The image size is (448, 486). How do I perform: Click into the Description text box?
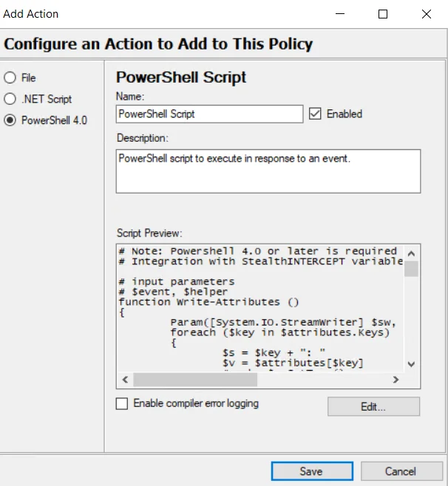coord(268,171)
